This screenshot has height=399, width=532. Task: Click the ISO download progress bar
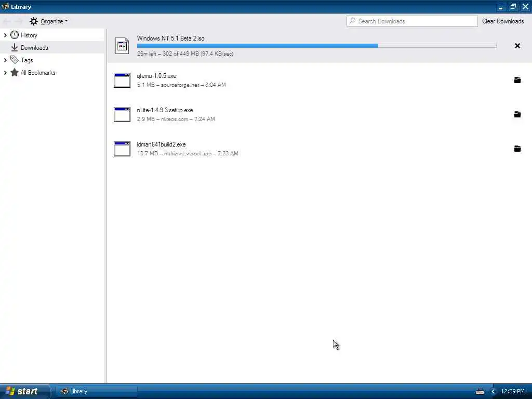[316, 46]
